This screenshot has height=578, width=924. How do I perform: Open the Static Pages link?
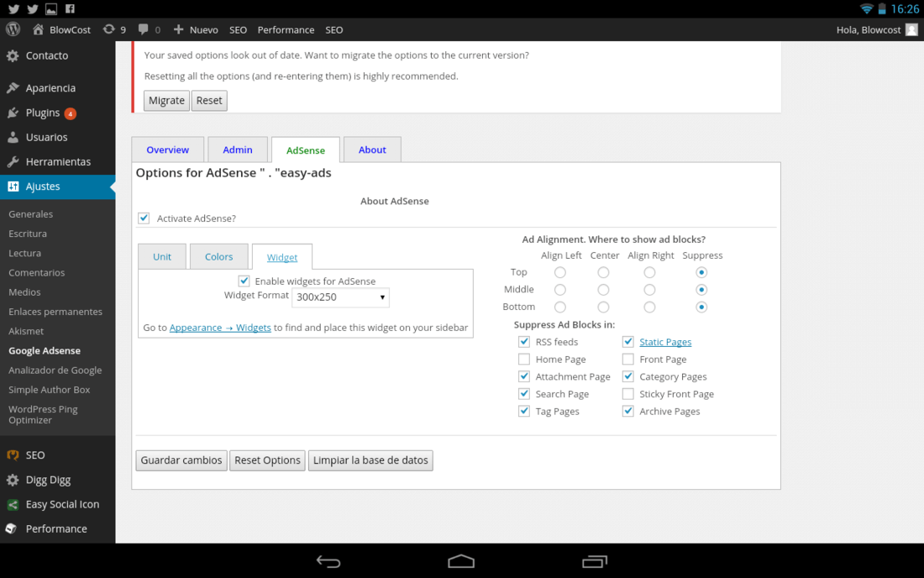tap(665, 342)
